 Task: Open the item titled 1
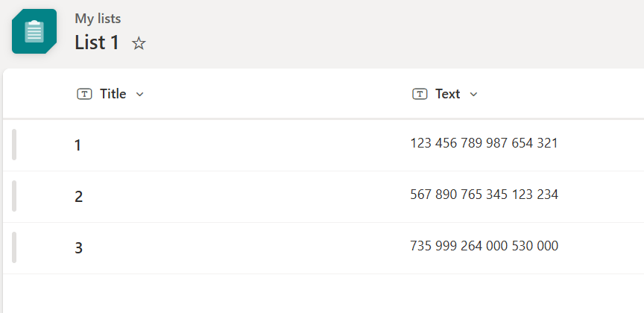tap(78, 145)
